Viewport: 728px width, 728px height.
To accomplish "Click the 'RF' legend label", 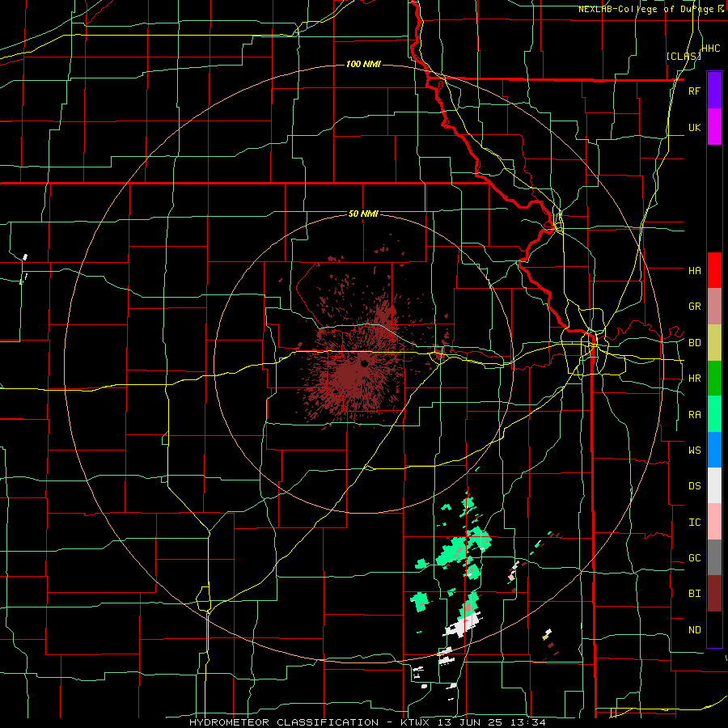I will [x=694, y=91].
